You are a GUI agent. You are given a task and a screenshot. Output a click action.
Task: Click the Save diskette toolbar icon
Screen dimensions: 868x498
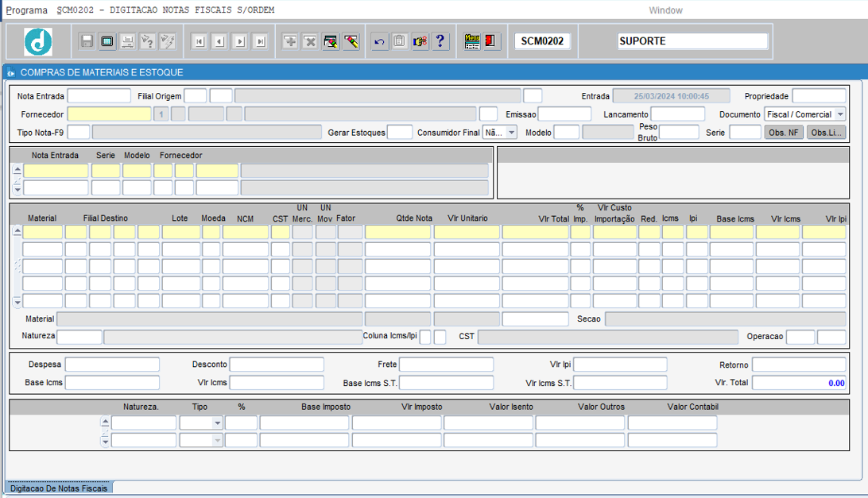click(87, 41)
